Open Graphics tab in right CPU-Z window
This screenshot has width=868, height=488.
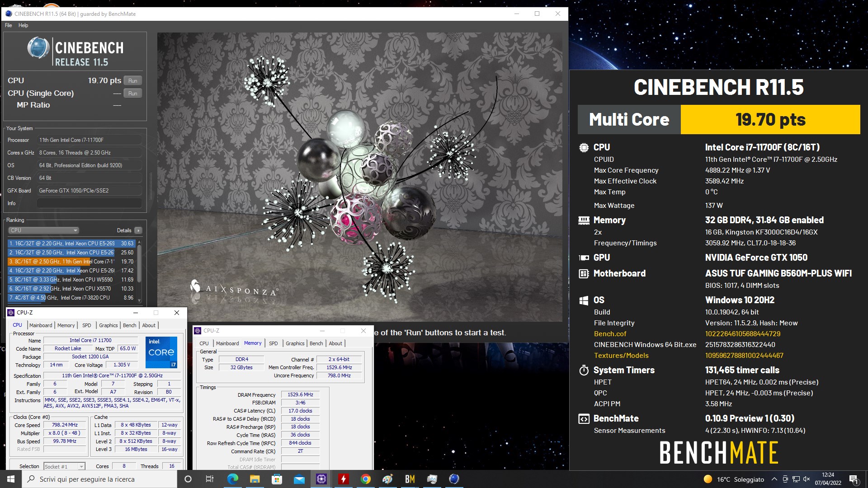(295, 343)
